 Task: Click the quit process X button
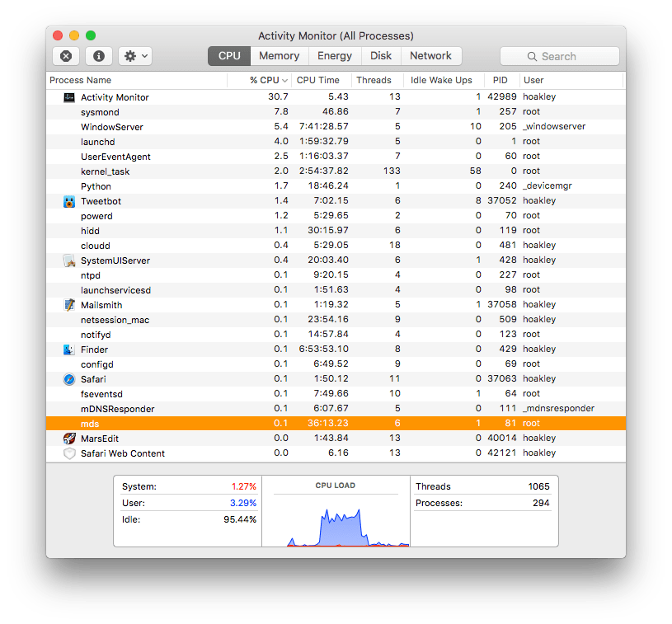[x=65, y=55]
